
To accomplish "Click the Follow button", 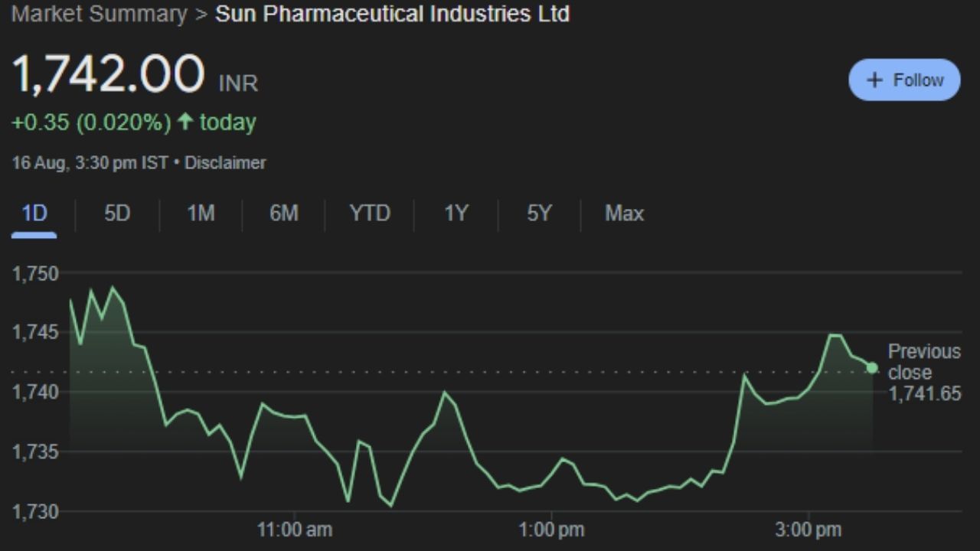I will click(x=904, y=80).
